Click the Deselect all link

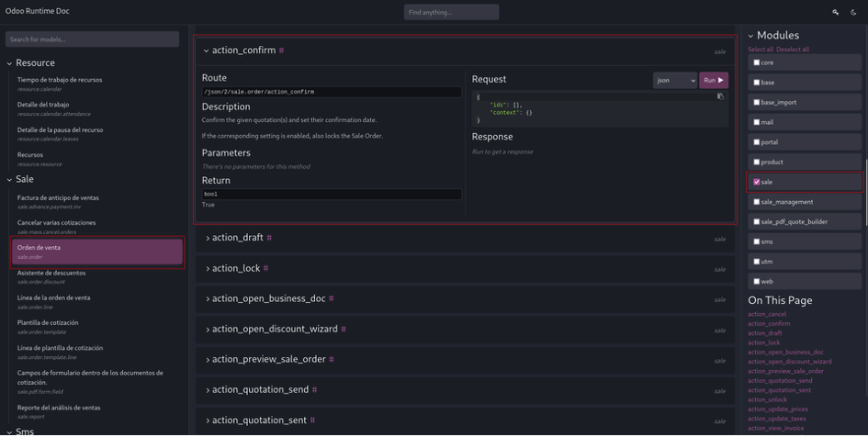[793, 50]
